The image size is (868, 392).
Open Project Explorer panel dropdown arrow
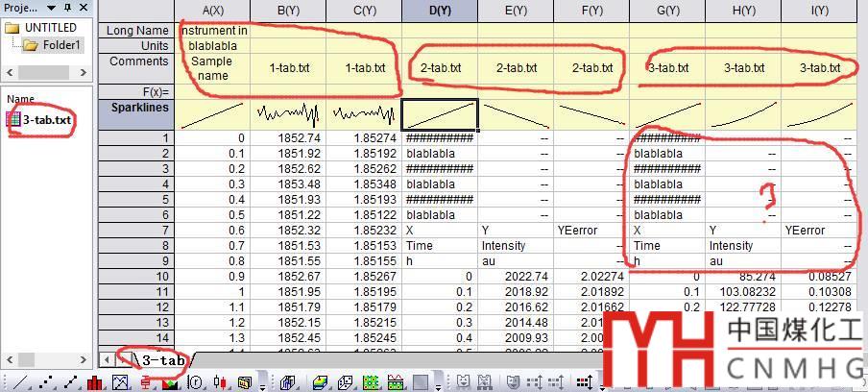tap(53, 7)
